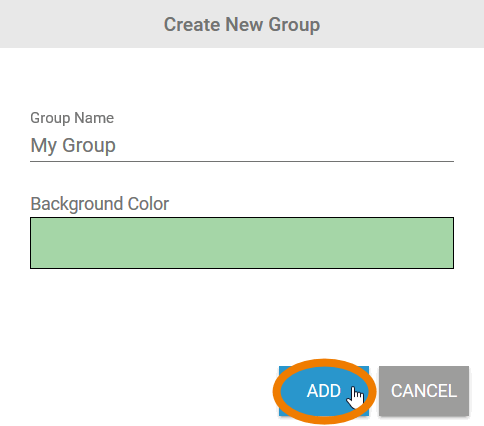This screenshot has width=484, height=426.
Task: Open the green Background Color swatch
Action: tap(242, 243)
